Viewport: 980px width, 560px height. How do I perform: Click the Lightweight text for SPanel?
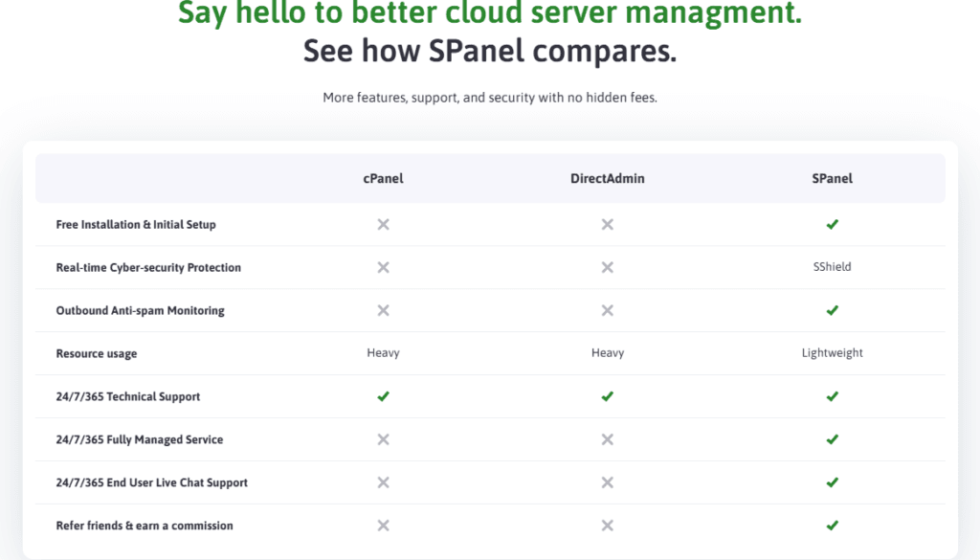pyautogui.click(x=832, y=353)
